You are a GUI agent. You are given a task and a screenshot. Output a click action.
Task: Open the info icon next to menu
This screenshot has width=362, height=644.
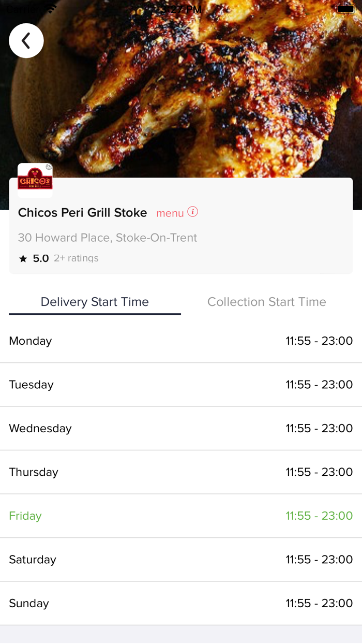tap(193, 212)
